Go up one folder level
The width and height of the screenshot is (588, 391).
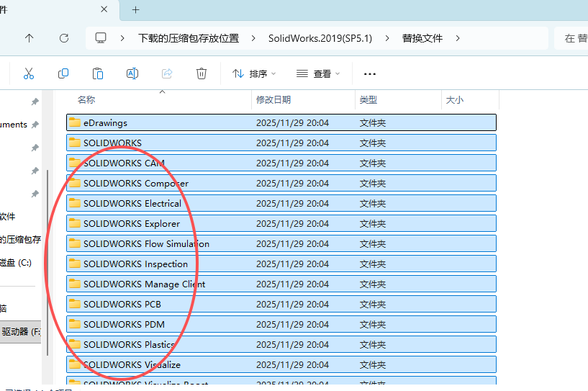point(29,38)
